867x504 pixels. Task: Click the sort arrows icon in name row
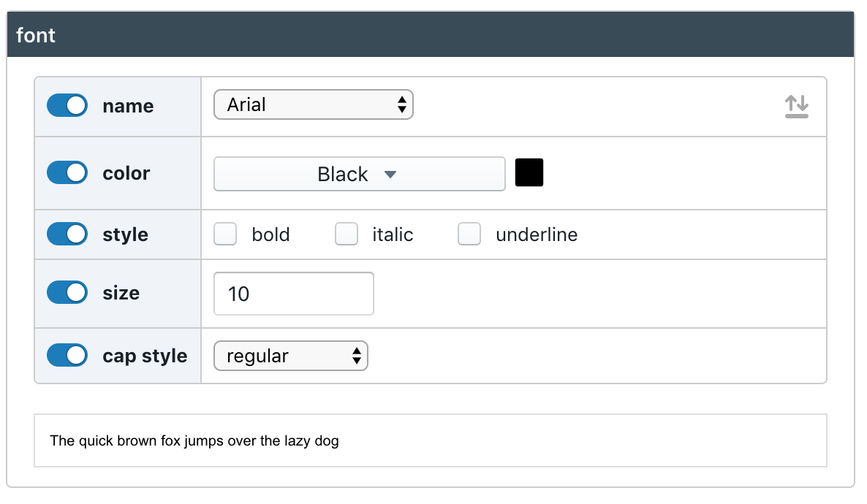click(796, 106)
